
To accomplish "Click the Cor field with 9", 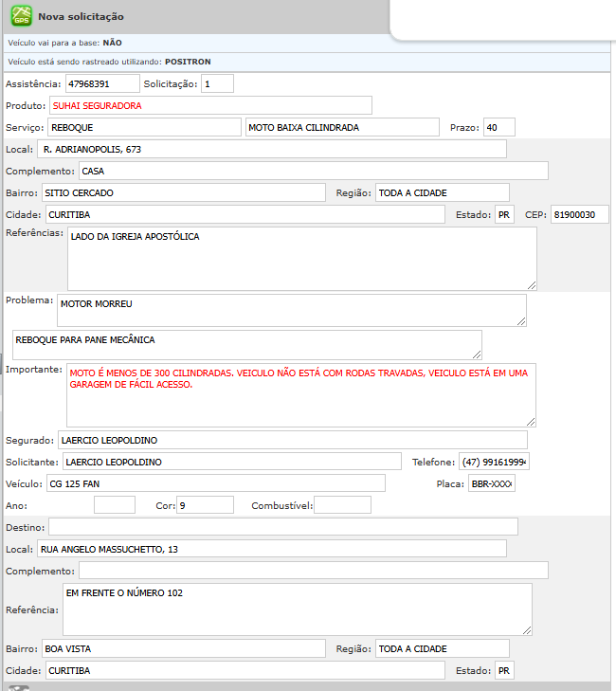I will pos(205,505).
